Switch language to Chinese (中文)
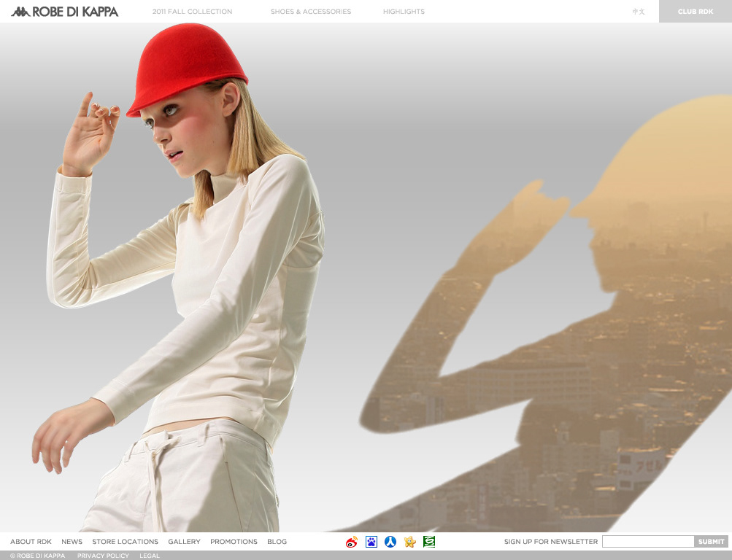 pos(639,12)
